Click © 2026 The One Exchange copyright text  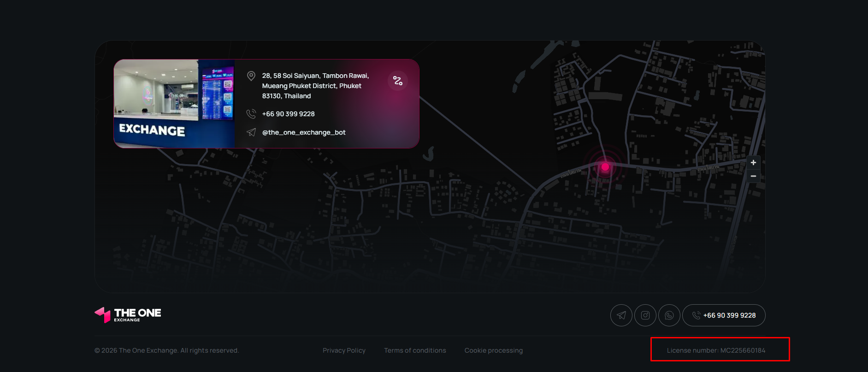[x=166, y=350]
